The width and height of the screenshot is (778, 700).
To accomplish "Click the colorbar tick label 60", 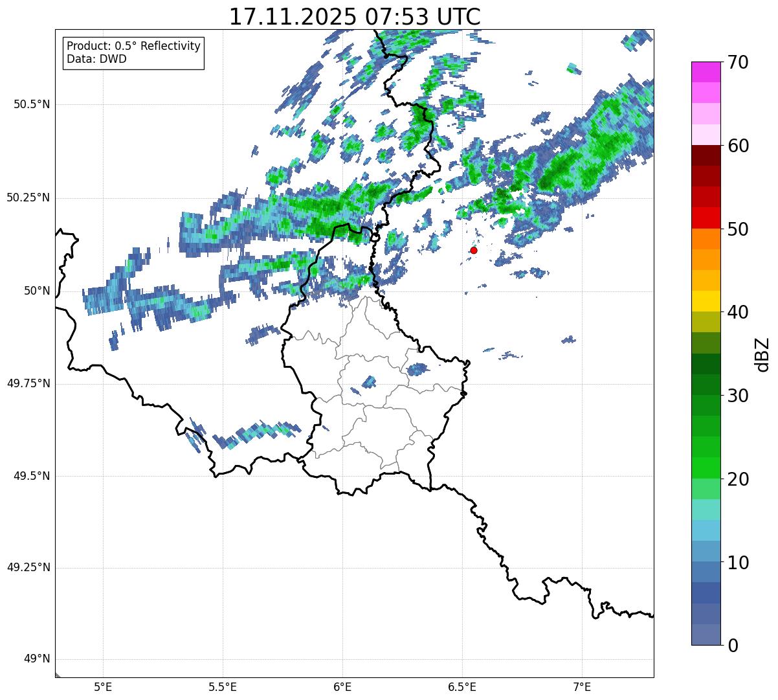I will (738, 146).
